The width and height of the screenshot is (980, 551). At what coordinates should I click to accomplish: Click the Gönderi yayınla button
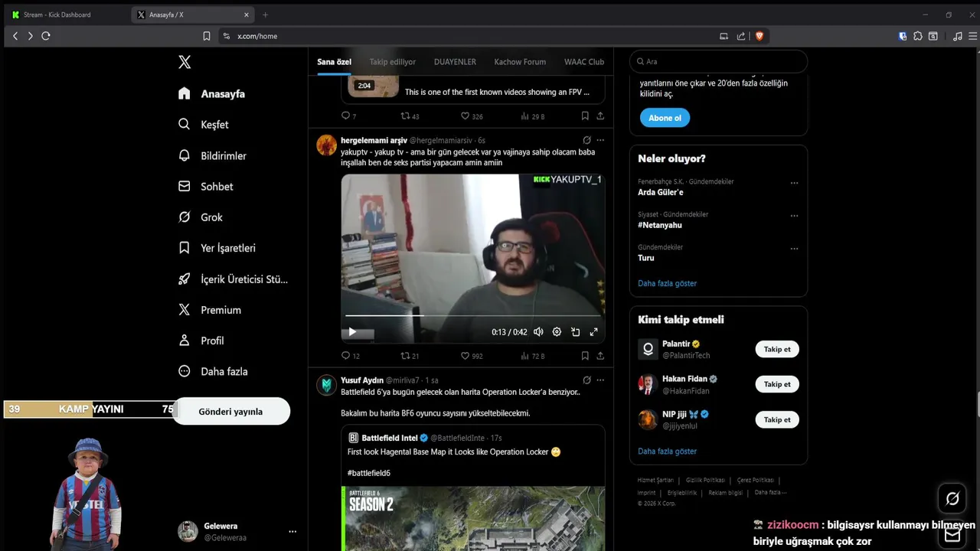[230, 411]
